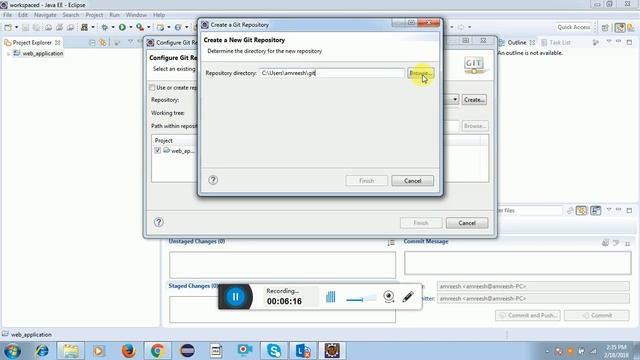
Task: Click the highlighted Git Staging view toolbar icon
Action: tap(581, 211)
